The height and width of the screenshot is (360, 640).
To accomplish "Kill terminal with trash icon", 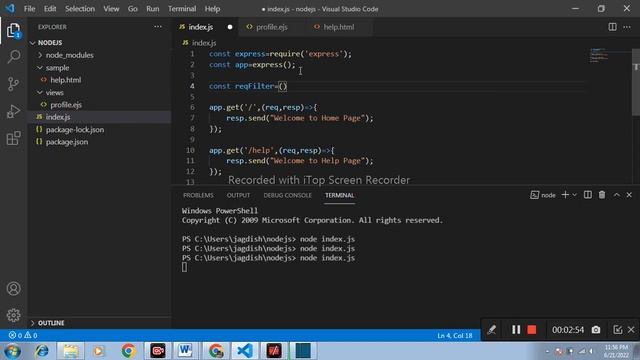I will coord(602,195).
